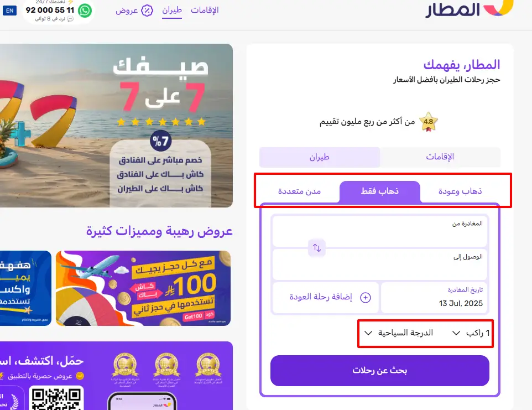532x410 pixels.
Task: Open the departure date 13 Jul, 2025 picker
Action: click(x=434, y=298)
